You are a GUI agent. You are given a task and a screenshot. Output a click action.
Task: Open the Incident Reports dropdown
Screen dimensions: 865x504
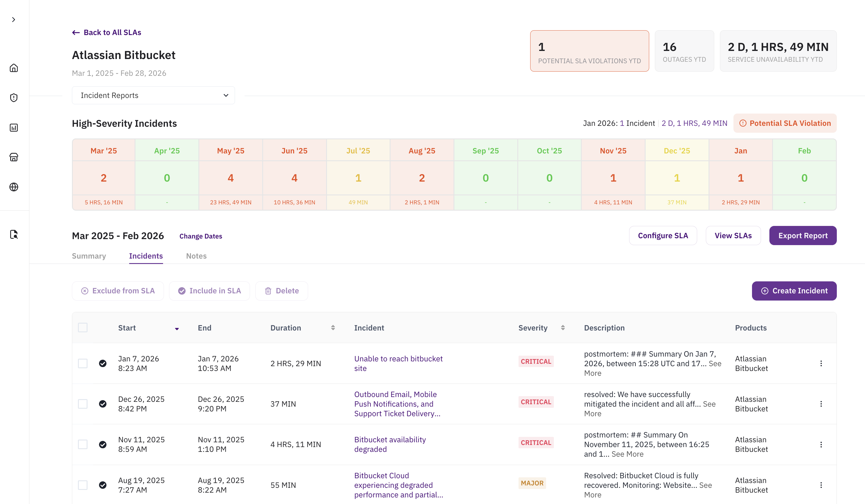click(x=153, y=95)
